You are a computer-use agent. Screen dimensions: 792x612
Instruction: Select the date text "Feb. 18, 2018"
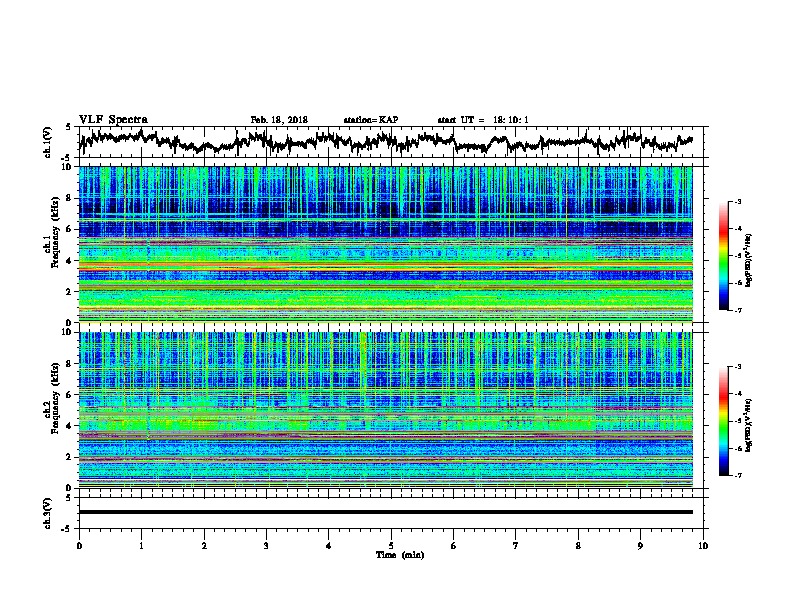pyautogui.click(x=279, y=120)
